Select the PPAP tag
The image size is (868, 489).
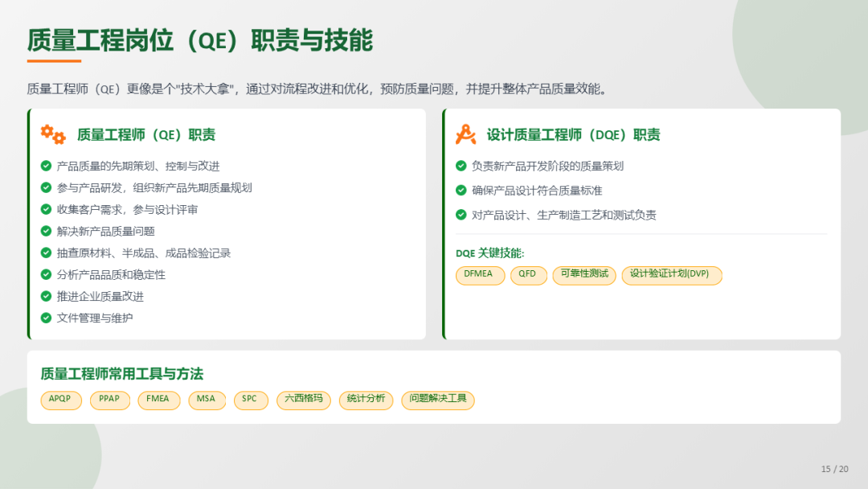point(109,400)
